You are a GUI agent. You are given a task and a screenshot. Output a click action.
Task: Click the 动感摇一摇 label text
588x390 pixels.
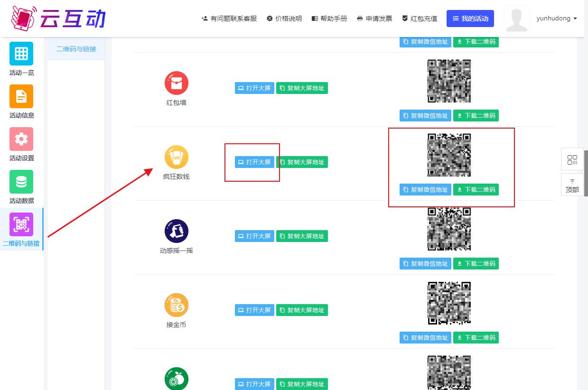177,251
